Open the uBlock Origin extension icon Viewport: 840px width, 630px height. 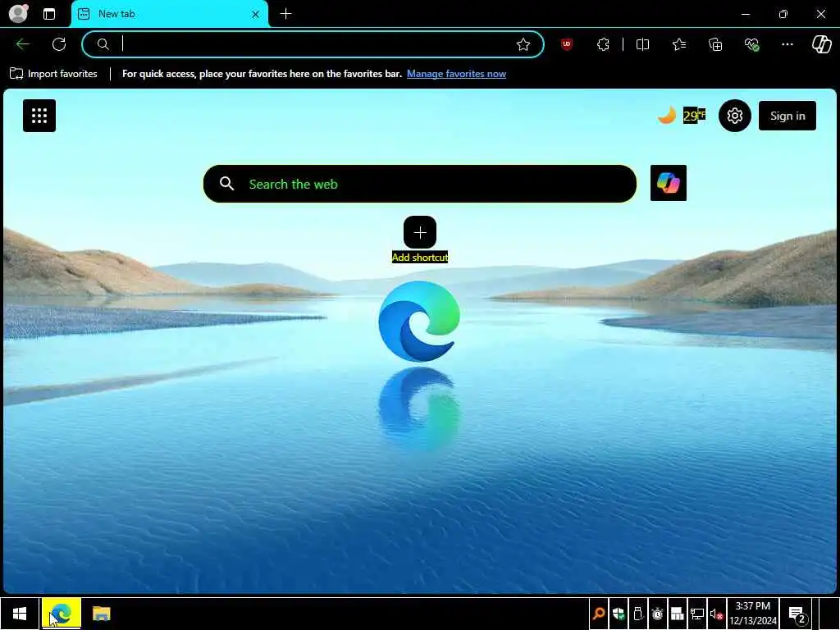(x=567, y=44)
